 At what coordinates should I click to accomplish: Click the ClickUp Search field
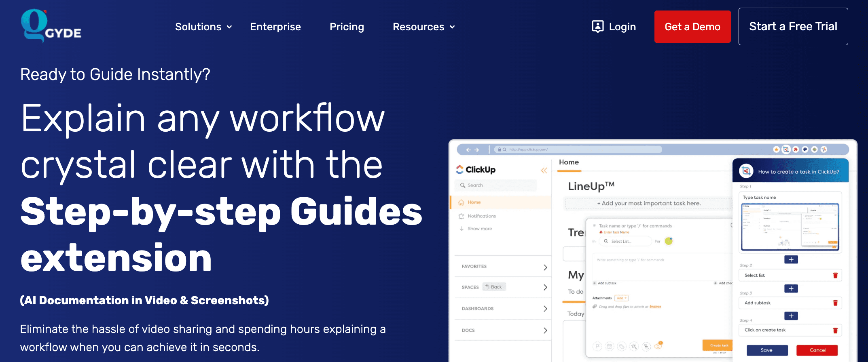click(495, 185)
